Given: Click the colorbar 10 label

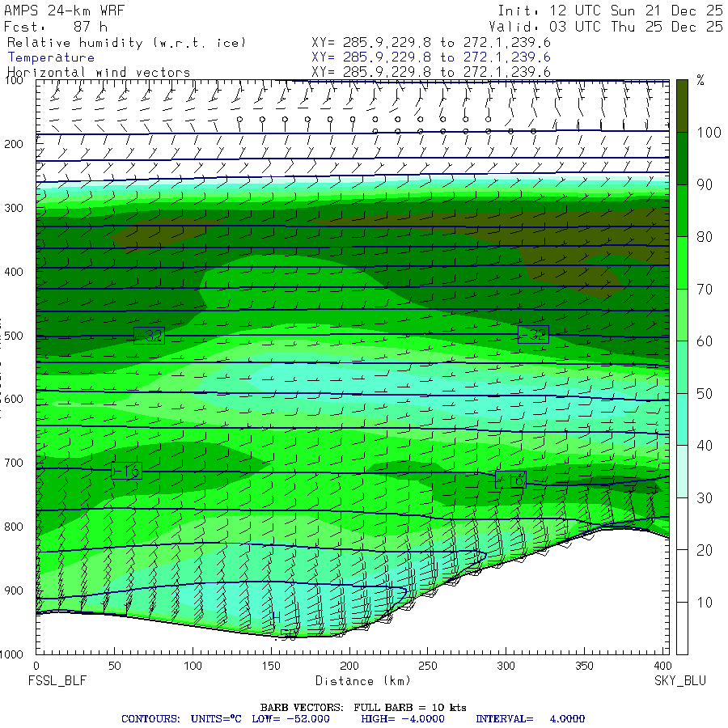Looking at the screenshot, I should coord(705,603).
